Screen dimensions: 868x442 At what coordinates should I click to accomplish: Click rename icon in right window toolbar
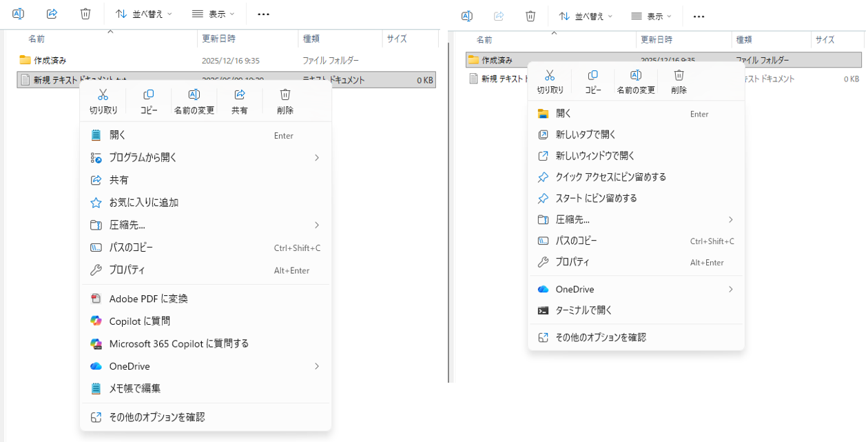[466, 16]
